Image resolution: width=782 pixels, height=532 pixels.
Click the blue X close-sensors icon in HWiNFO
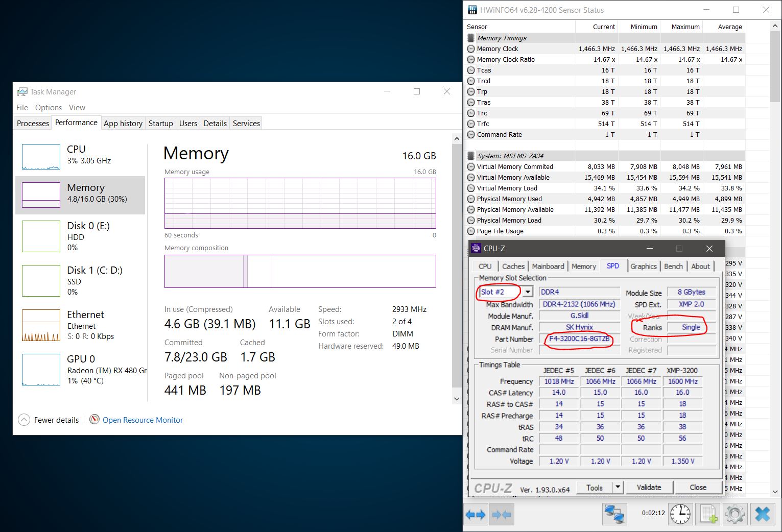pyautogui.click(x=762, y=514)
